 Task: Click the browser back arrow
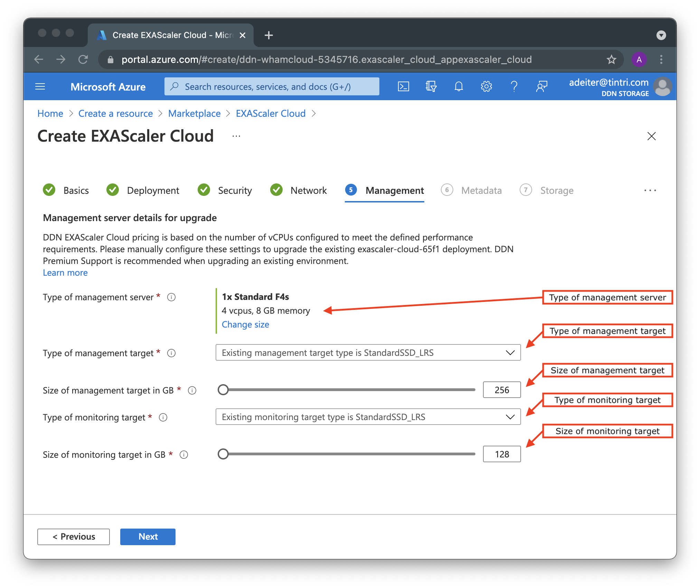click(x=39, y=59)
